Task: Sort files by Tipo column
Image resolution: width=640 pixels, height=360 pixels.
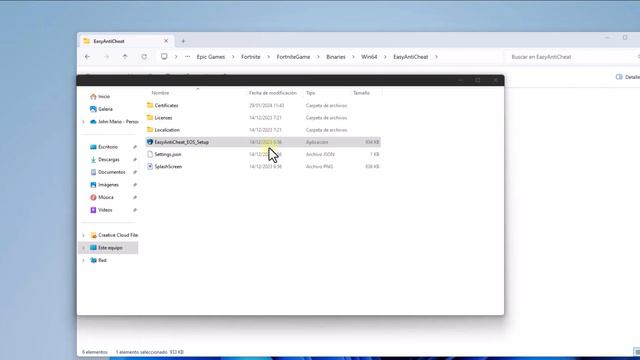Action: click(311, 93)
